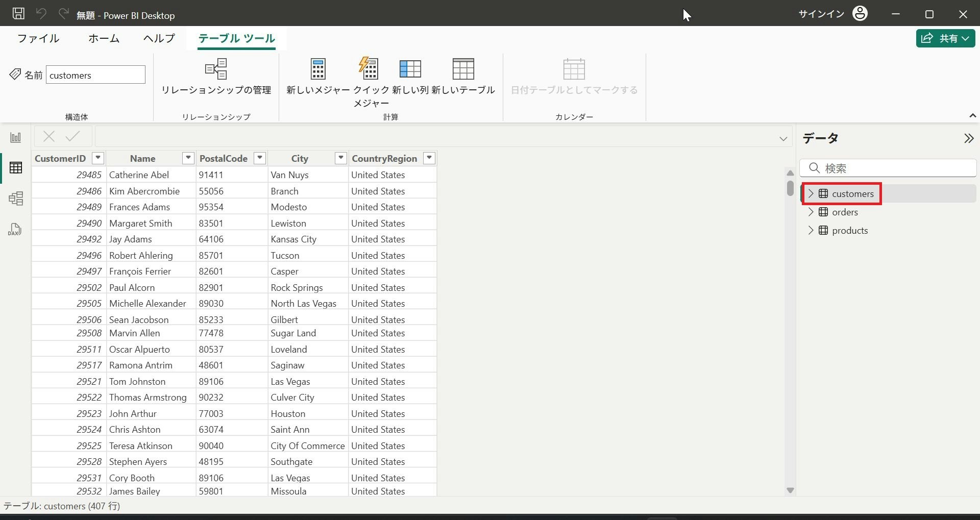
Task: Open リレーションシップの管理 (Manage relationships)
Action: [216, 77]
